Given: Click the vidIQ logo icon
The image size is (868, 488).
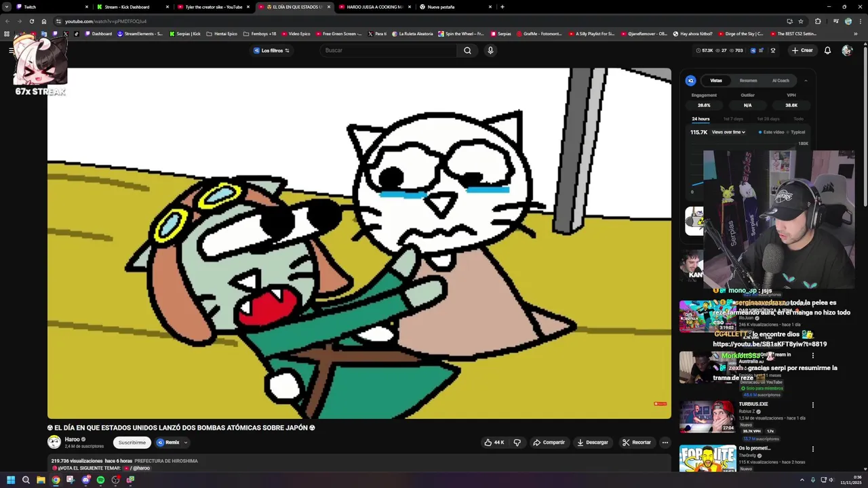Looking at the screenshot, I should click(690, 81).
